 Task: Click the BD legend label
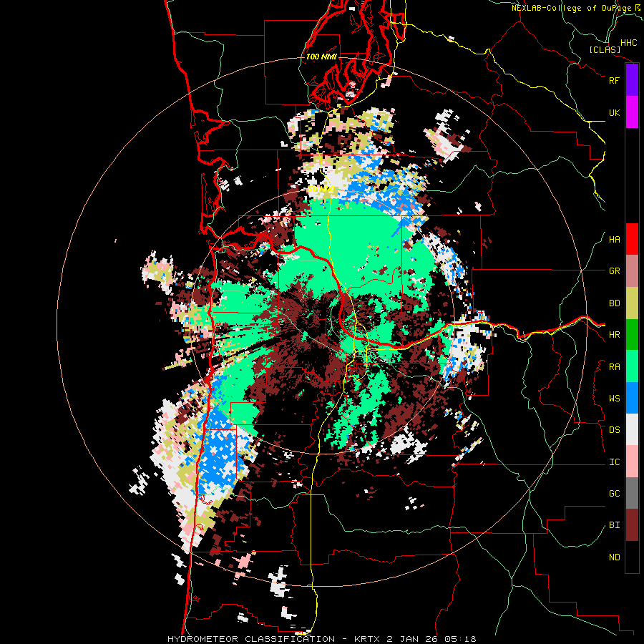point(614,303)
